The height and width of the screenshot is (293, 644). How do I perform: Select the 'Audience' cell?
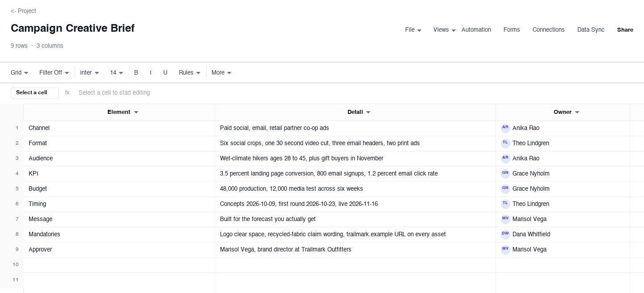coord(119,159)
